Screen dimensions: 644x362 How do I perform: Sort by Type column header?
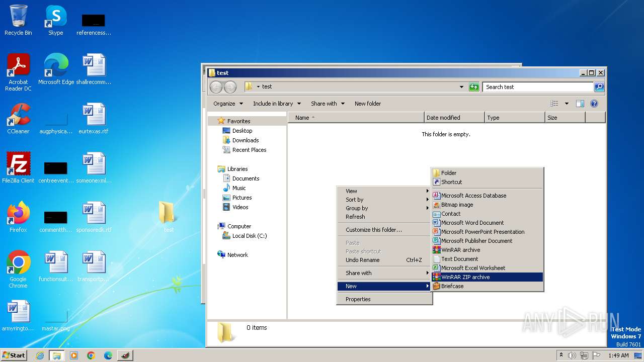[x=515, y=118]
